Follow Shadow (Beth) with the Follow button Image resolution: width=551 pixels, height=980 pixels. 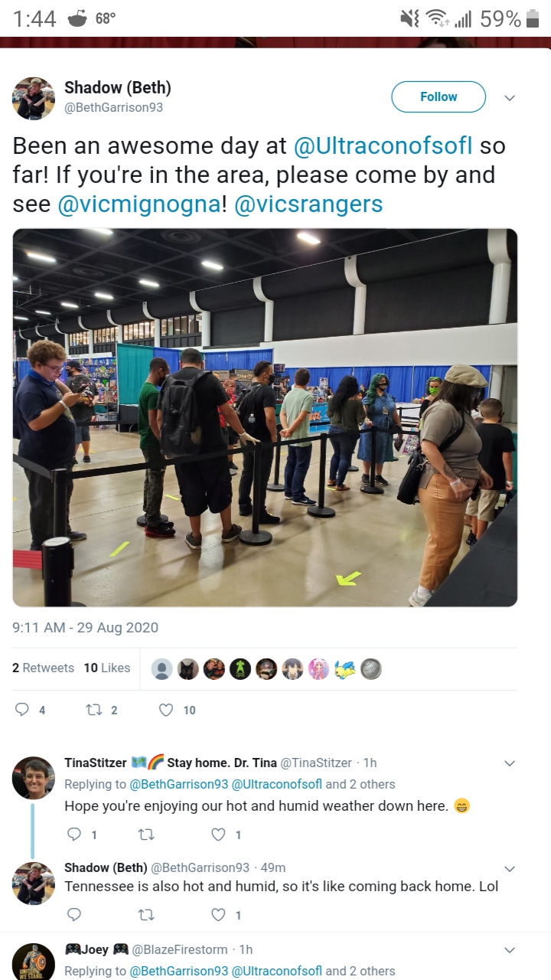pos(439,97)
